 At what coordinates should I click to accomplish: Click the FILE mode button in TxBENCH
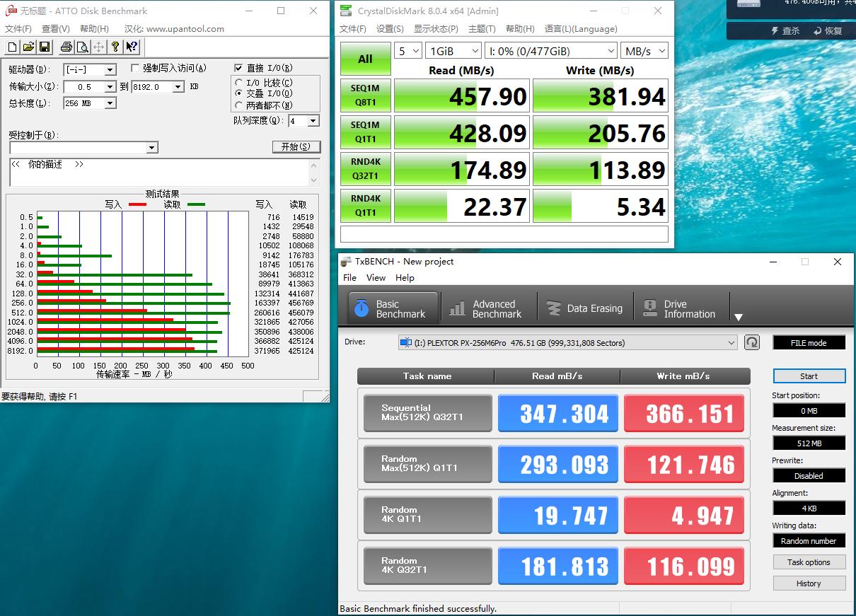[809, 342]
